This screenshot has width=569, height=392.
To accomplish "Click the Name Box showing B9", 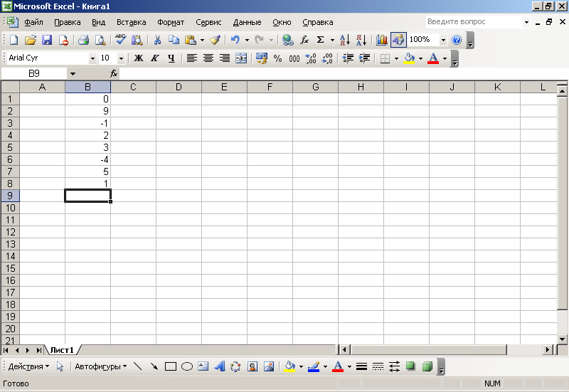I will point(34,73).
